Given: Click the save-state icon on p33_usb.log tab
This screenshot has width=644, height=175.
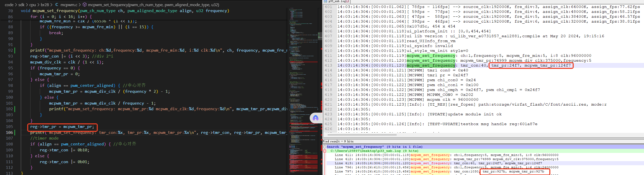Looking at the screenshot, I should coord(325,1).
